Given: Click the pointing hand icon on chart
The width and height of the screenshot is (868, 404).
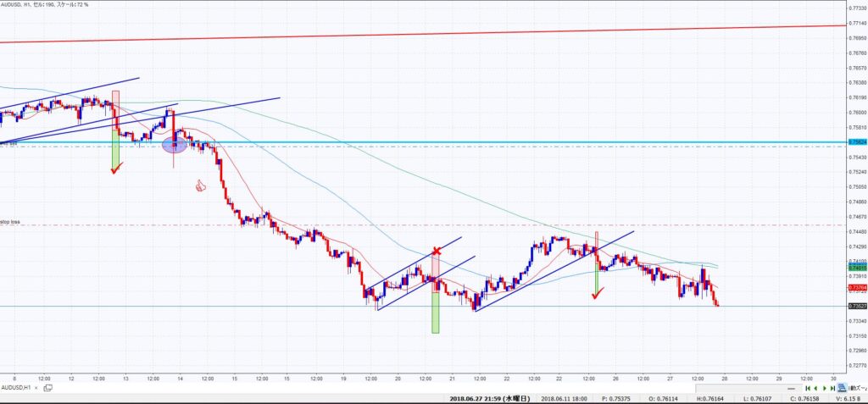Looking at the screenshot, I should point(201,185).
